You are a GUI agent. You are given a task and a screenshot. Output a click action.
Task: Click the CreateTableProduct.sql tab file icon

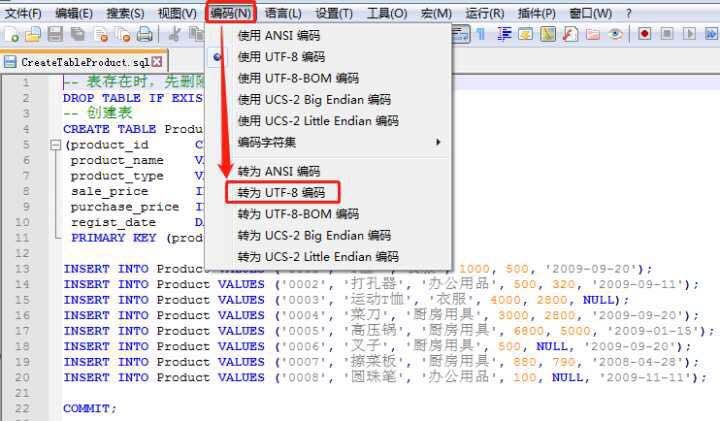10,62
